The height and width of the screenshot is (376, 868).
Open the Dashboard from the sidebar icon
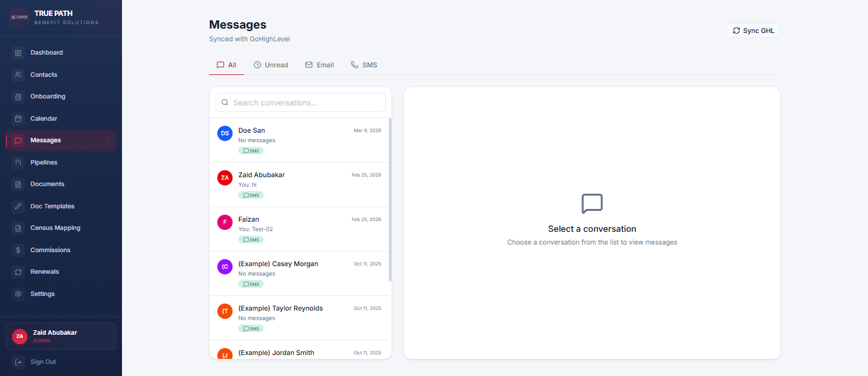tap(18, 52)
